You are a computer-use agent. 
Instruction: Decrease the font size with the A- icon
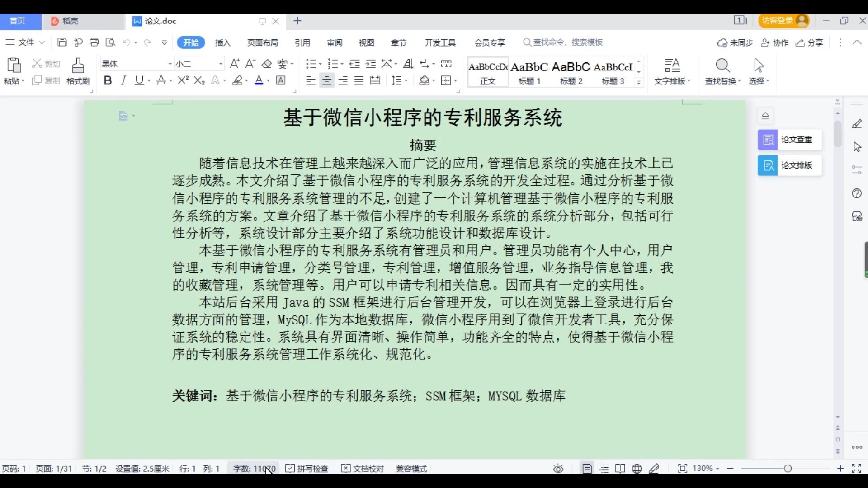[x=250, y=64]
